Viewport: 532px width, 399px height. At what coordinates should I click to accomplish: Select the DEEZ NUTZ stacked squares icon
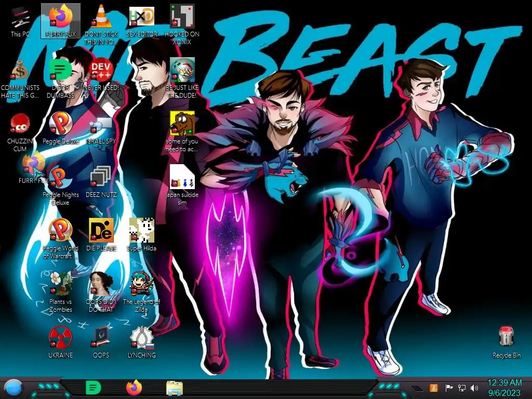[x=101, y=182]
